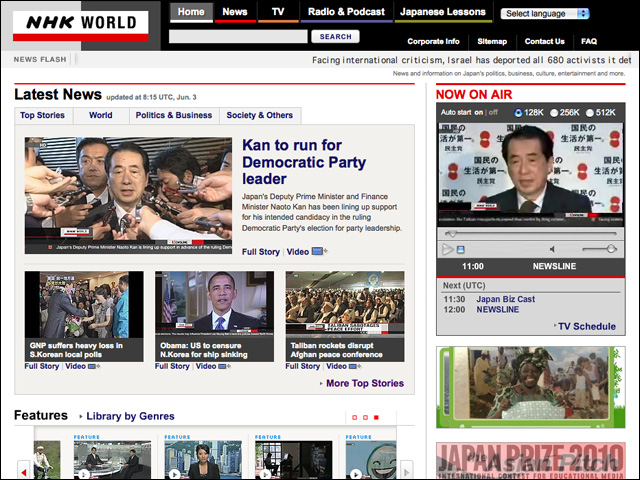Open GNP South Korea polls thumbnail

(x=84, y=304)
